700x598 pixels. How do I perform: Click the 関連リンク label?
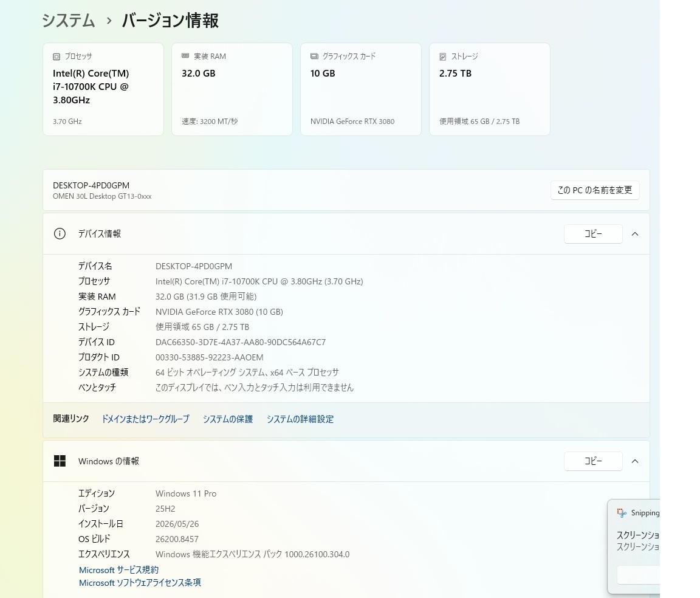pyautogui.click(x=71, y=419)
